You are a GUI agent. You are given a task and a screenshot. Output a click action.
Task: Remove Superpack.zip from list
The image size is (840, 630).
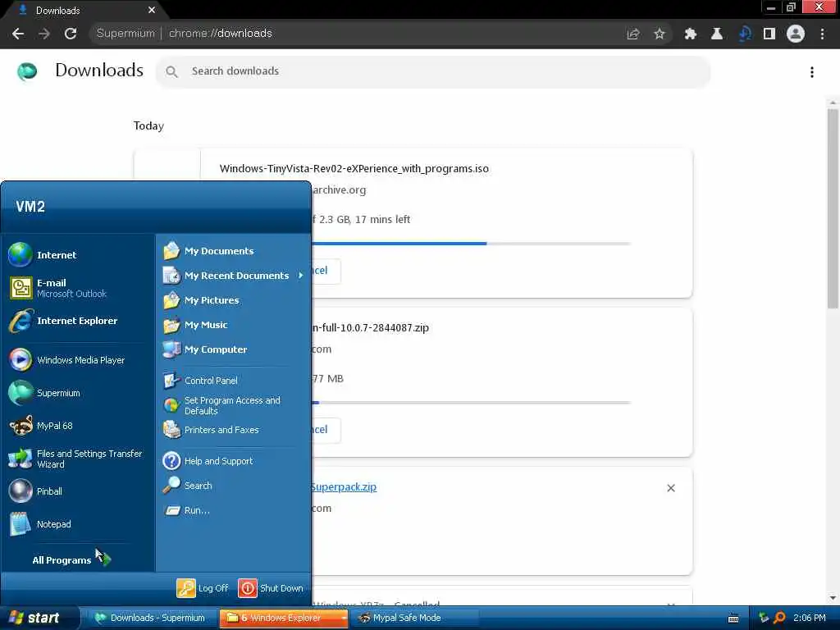click(671, 488)
